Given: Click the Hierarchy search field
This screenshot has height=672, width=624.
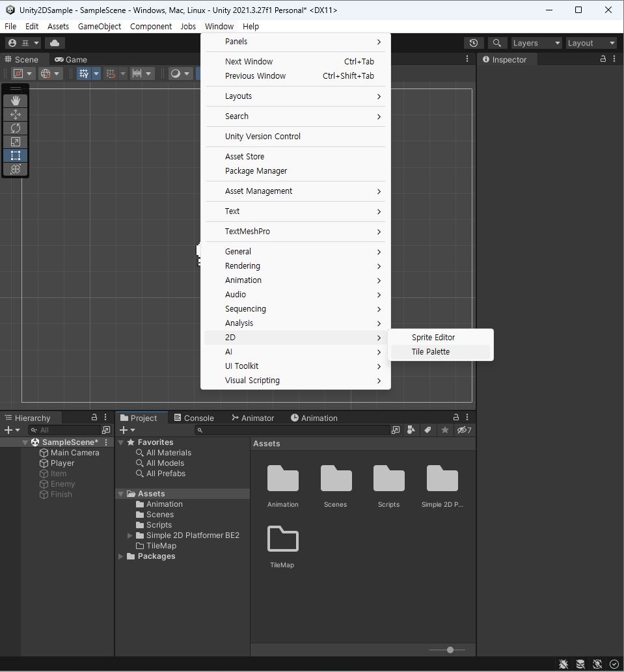Looking at the screenshot, I should tap(64, 430).
